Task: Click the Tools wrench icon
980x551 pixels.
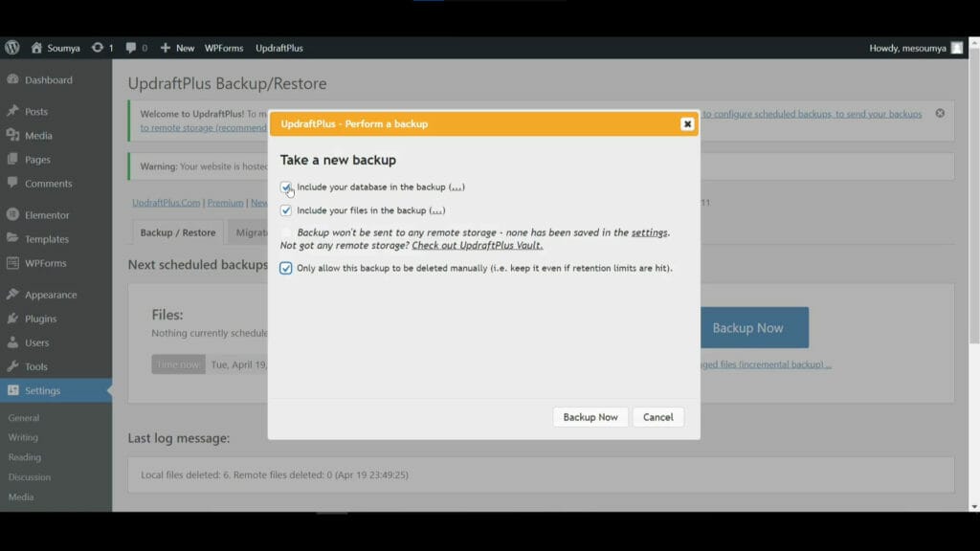Action: point(12,366)
